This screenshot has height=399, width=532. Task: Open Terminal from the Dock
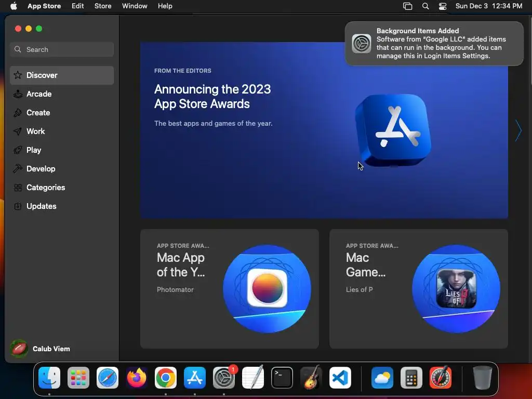(x=282, y=378)
